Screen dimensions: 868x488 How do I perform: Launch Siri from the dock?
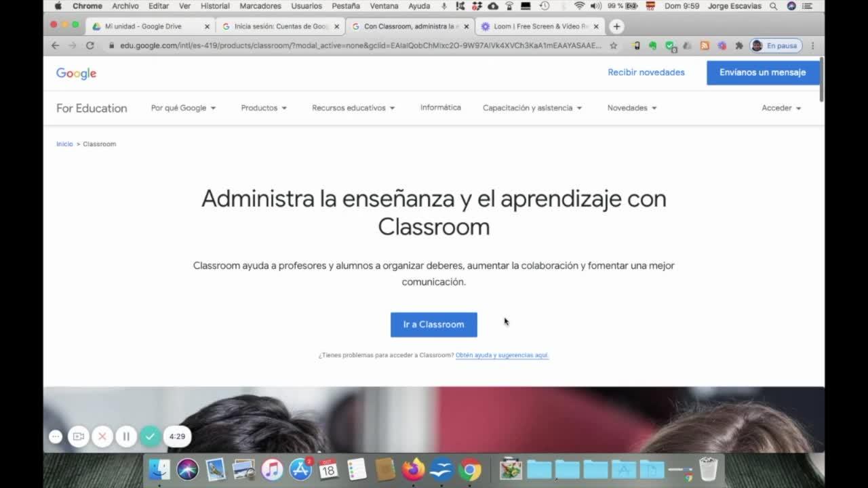[x=188, y=469]
